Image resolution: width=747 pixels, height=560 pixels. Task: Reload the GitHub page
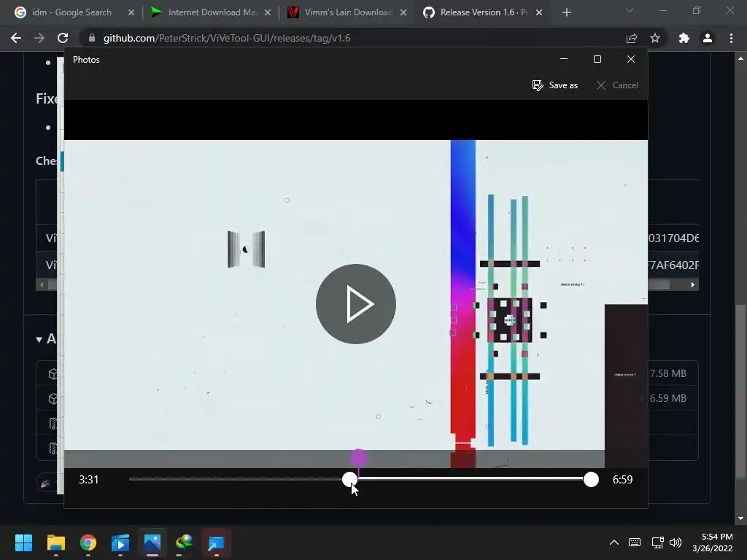click(63, 38)
